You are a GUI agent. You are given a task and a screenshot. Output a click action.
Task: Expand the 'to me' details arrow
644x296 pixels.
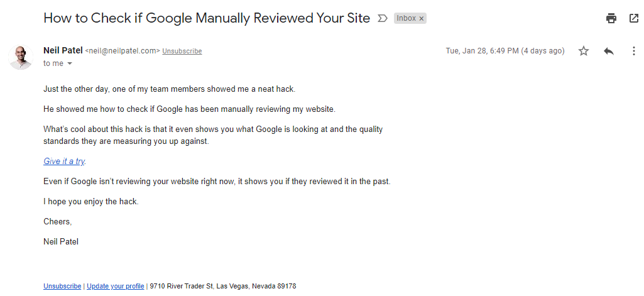coord(70,63)
